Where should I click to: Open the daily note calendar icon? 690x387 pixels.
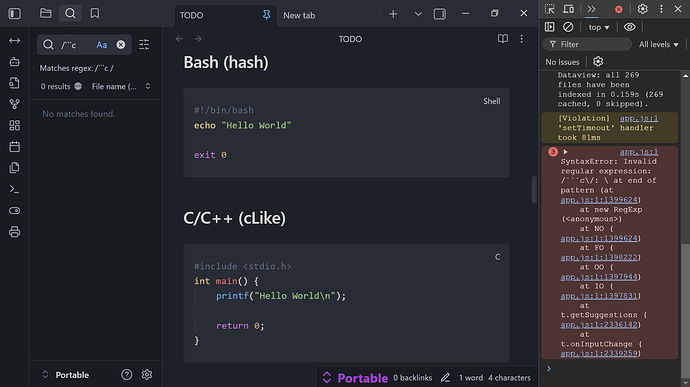(x=15, y=147)
